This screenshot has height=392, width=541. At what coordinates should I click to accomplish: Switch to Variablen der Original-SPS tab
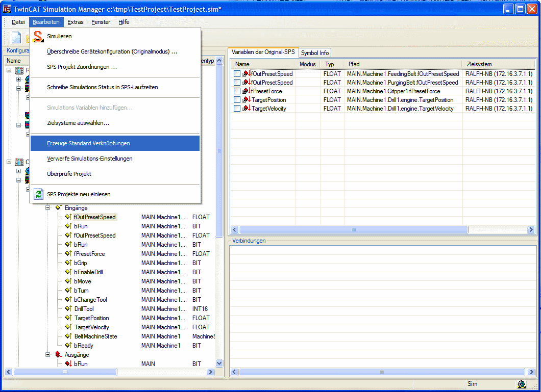pos(263,52)
